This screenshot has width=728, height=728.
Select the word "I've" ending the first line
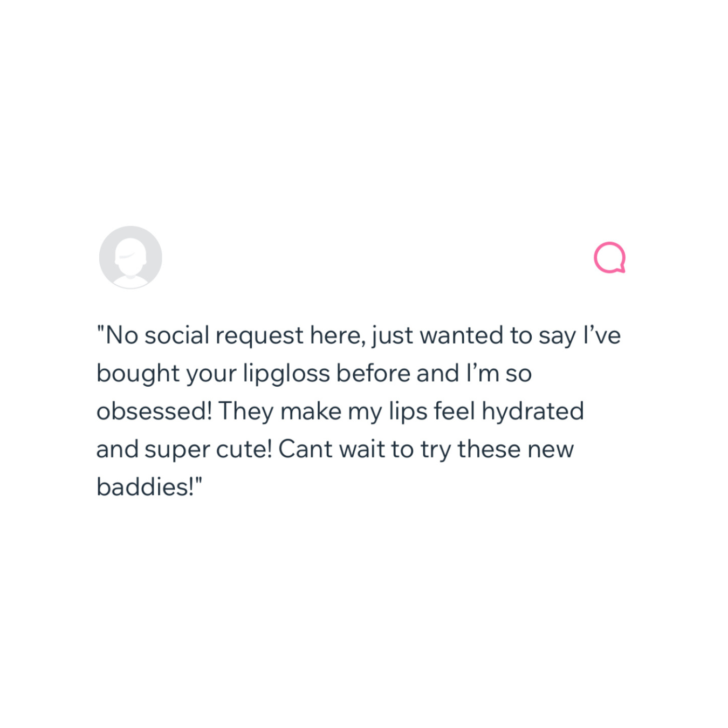(602, 335)
